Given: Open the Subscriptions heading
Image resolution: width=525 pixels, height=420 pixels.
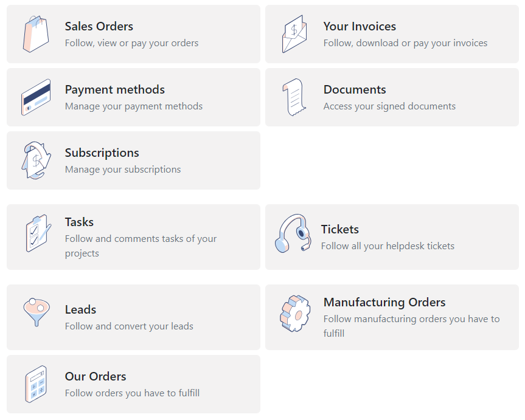Looking at the screenshot, I should (102, 153).
